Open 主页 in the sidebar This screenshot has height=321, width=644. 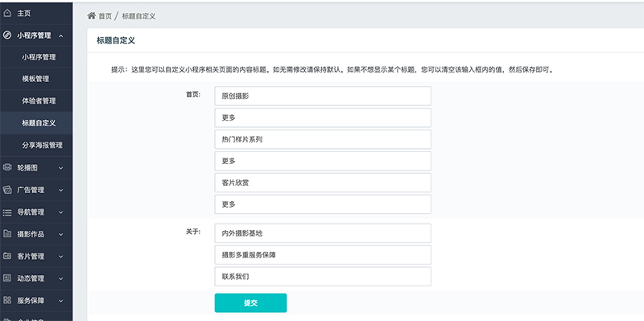tap(23, 14)
